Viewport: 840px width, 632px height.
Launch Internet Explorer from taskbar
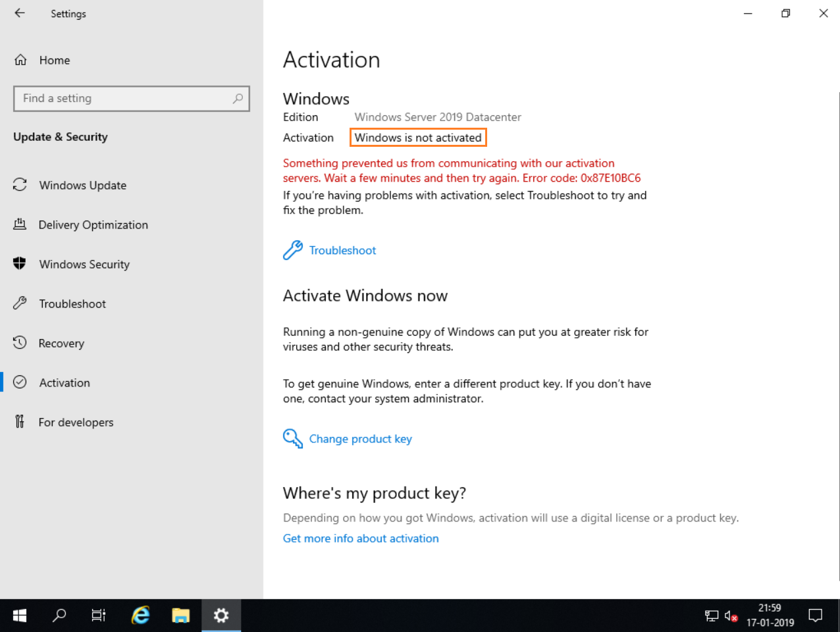coord(140,616)
